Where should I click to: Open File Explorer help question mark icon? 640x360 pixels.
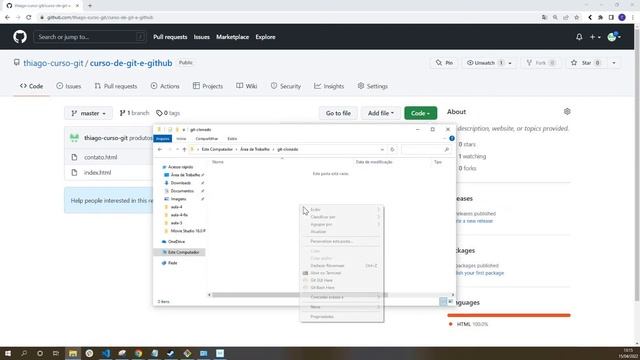click(x=452, y=138)
